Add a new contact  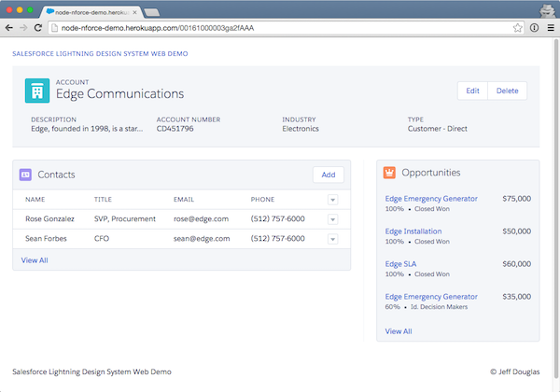pyautogui.click(x=329, y=175)
